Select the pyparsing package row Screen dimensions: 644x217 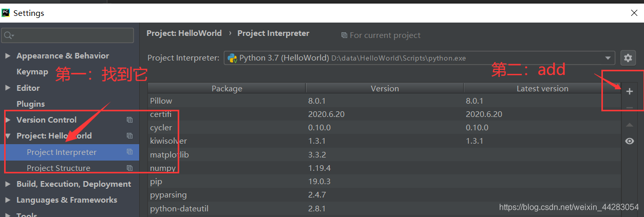tap(384, 195)
